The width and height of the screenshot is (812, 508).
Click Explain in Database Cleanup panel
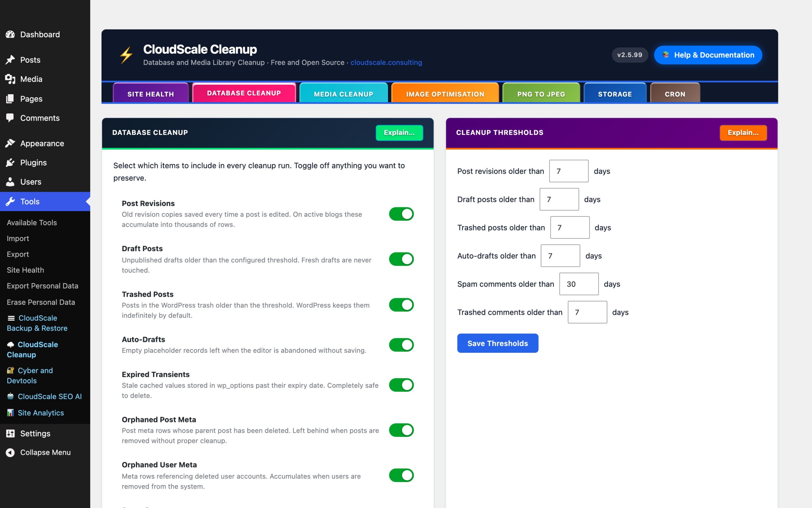[399, 132]
